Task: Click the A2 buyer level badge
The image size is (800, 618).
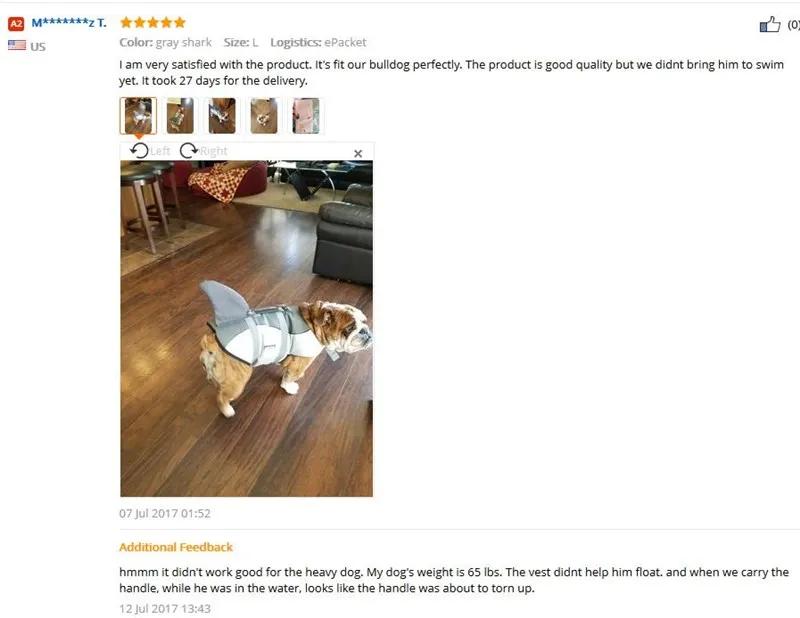Action: point(16,23)
